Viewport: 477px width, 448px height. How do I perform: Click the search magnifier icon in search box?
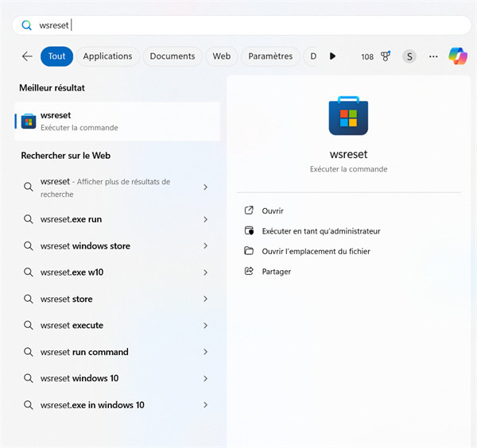(x=27, y=25)
